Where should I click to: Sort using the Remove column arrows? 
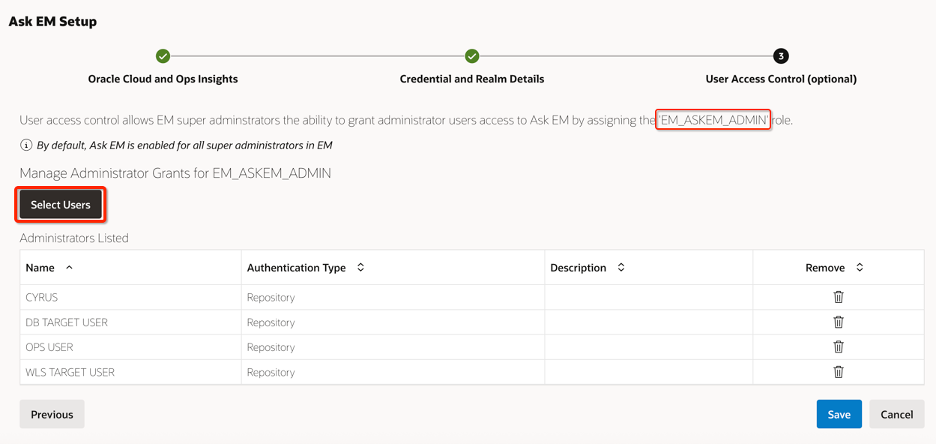click(x=859, y=268)
